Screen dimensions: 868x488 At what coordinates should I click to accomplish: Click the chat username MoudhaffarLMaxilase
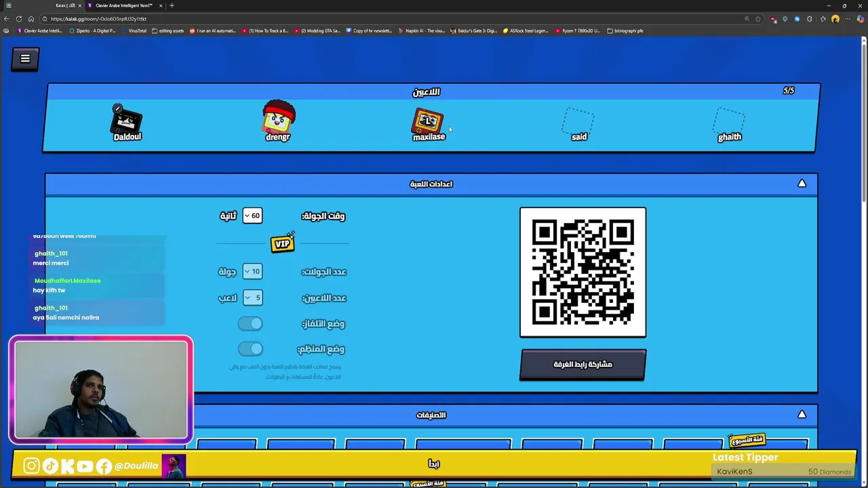click(x=67, y=281)
